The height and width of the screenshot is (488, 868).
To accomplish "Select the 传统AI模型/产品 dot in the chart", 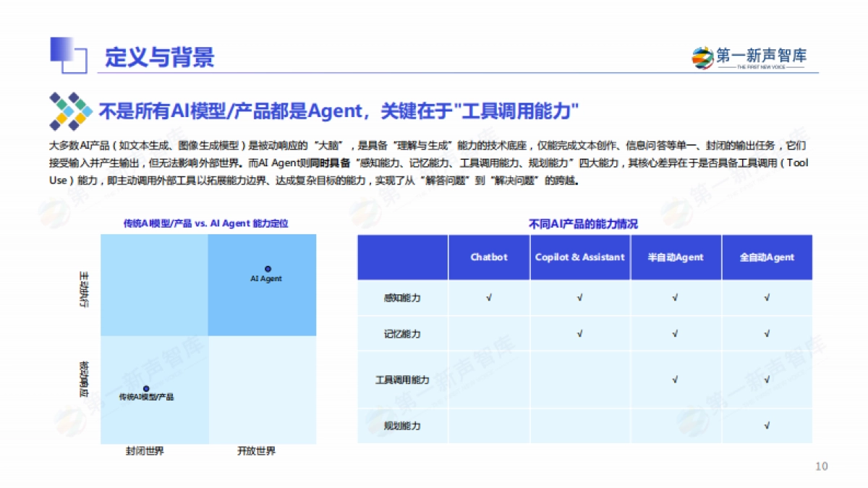I will (147, 387).
